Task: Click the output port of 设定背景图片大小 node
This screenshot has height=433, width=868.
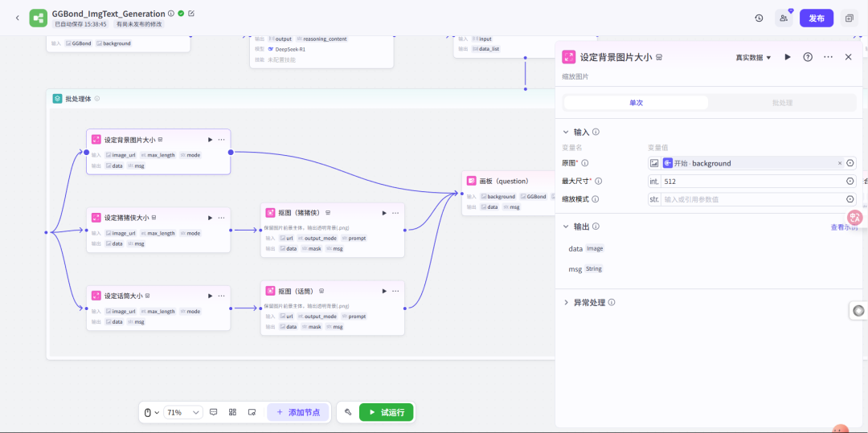Action: (231, 152)
